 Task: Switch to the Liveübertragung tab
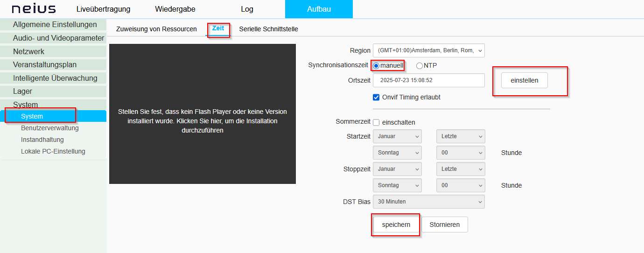coord(103,9)
